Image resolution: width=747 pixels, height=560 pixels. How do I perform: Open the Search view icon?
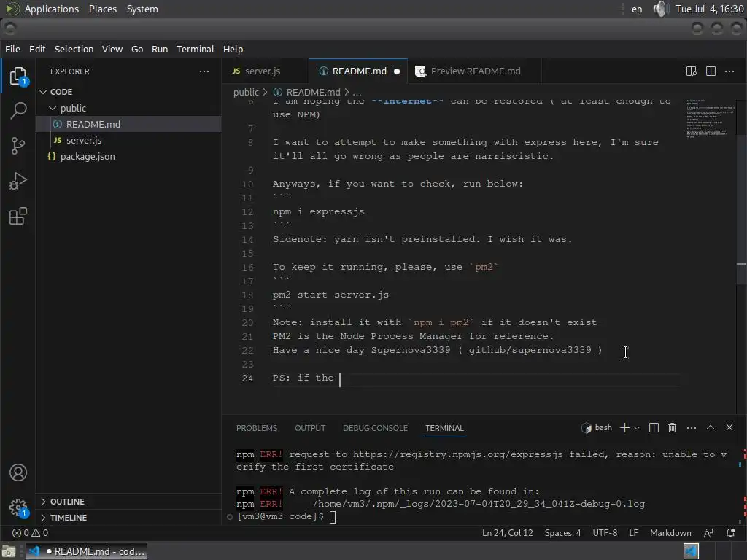click(18, 111)
